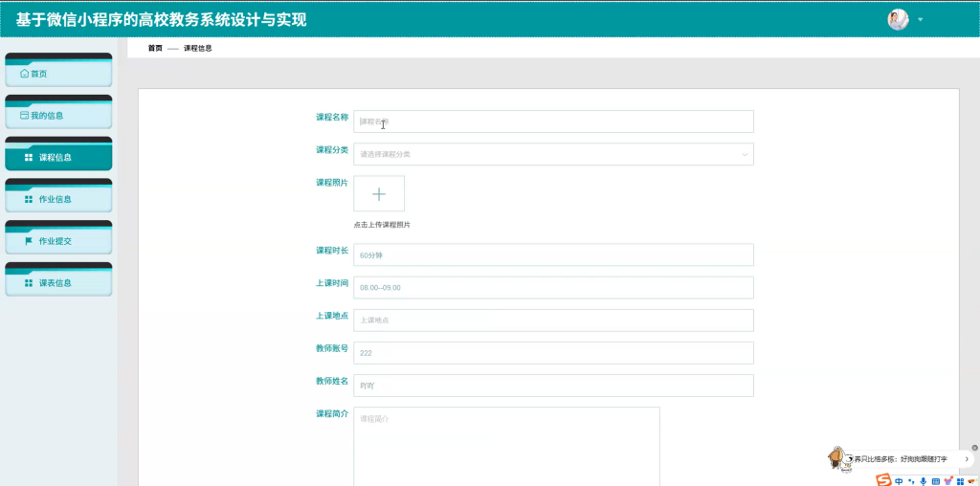Click the house icon beside 首页

pos(24,73)
